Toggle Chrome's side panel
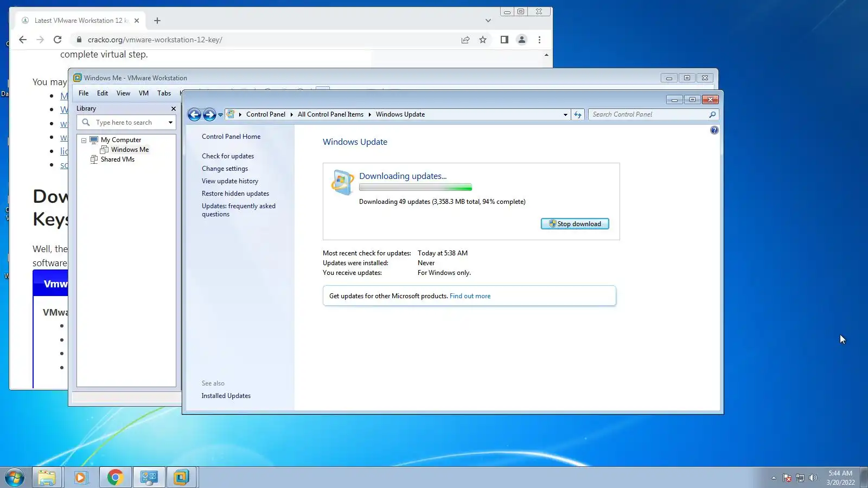This screenshot has width=868, height=488. click(505, 40)
